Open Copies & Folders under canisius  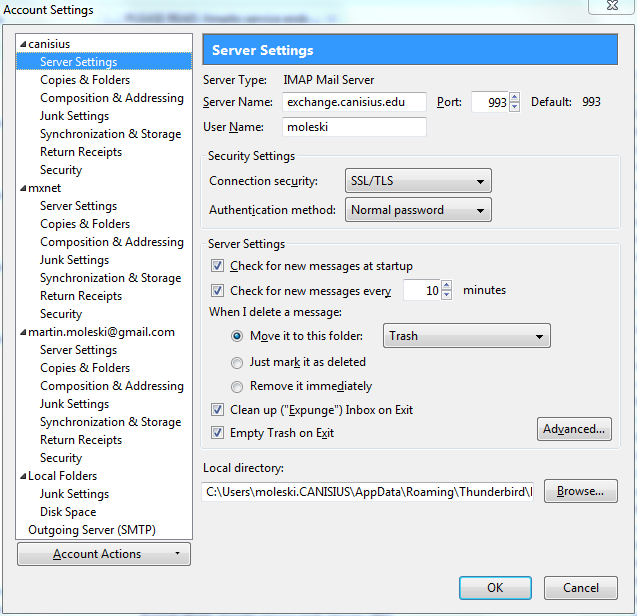[x=85, y=80]
